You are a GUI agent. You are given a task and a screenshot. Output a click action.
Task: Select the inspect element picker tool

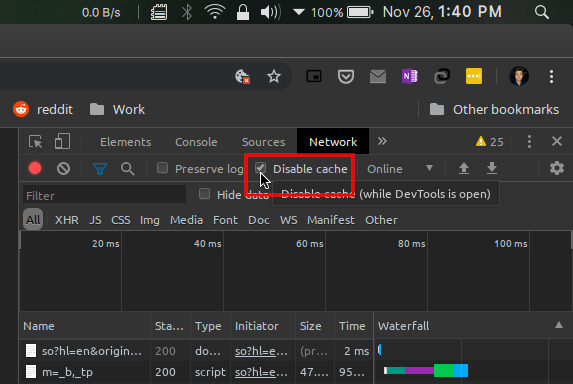point(35,141)
